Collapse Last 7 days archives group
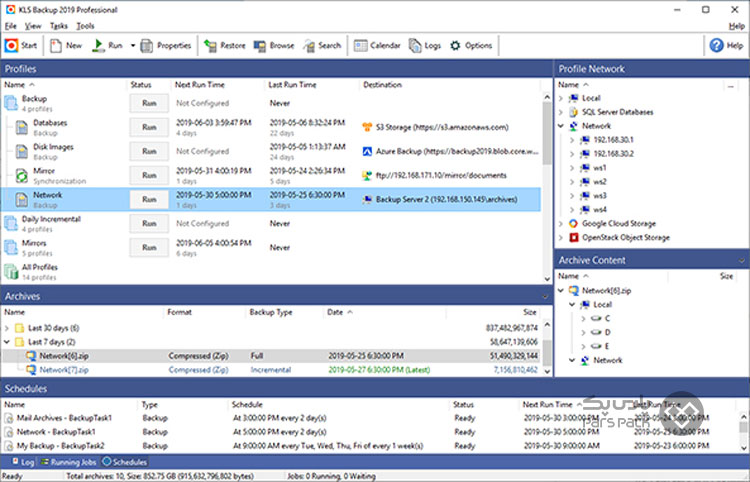The image size is (750, 482). [7, 342]
